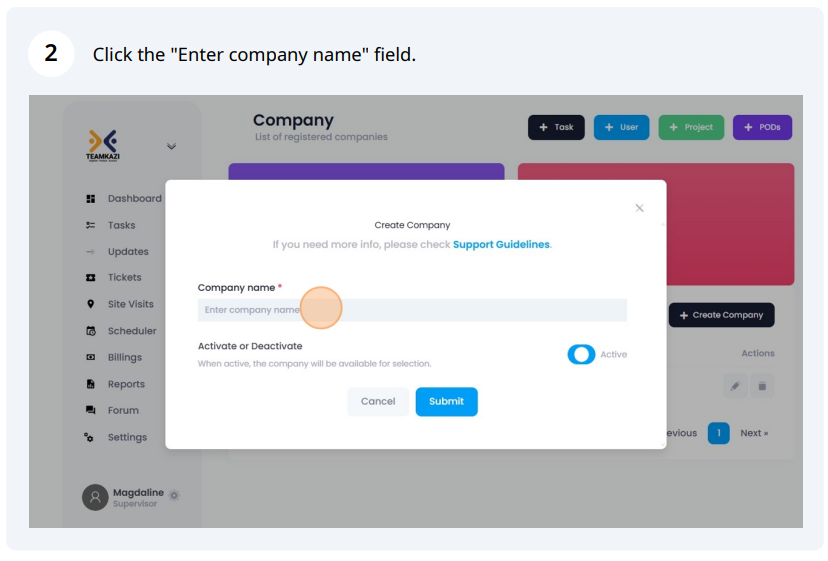Click the Enter company name field

(412, 310)
